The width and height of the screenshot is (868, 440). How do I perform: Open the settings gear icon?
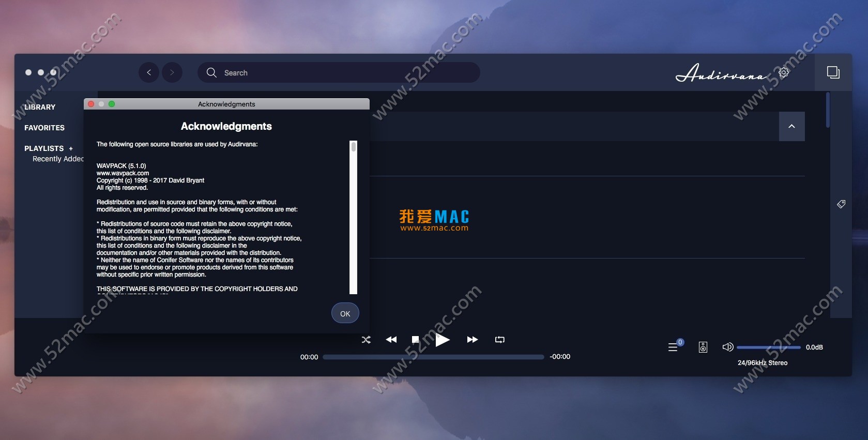(784, 72)
